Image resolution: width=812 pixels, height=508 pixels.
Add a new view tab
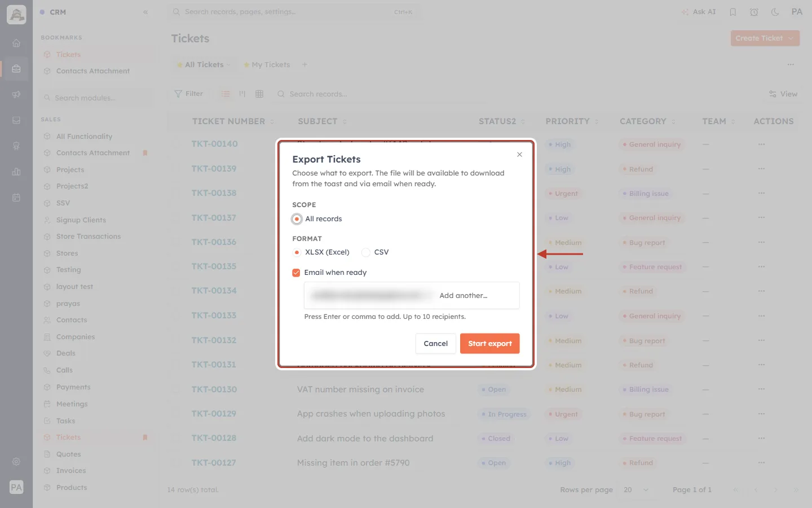tap(304, 65)
